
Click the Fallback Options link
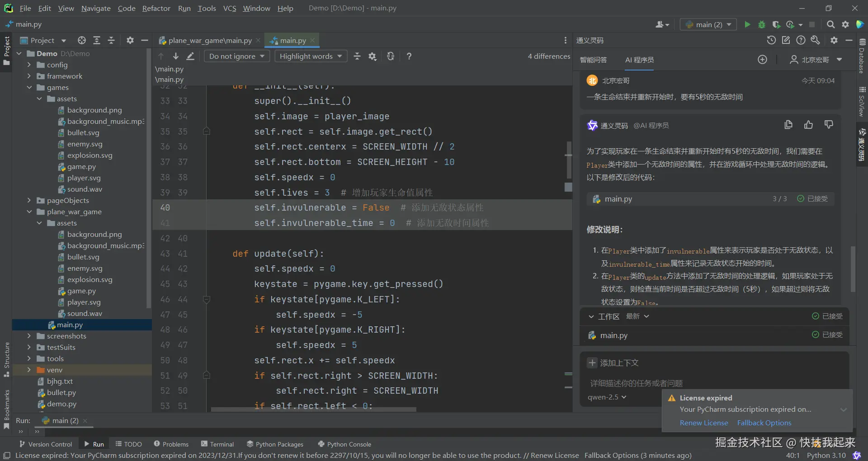point(764,423)
